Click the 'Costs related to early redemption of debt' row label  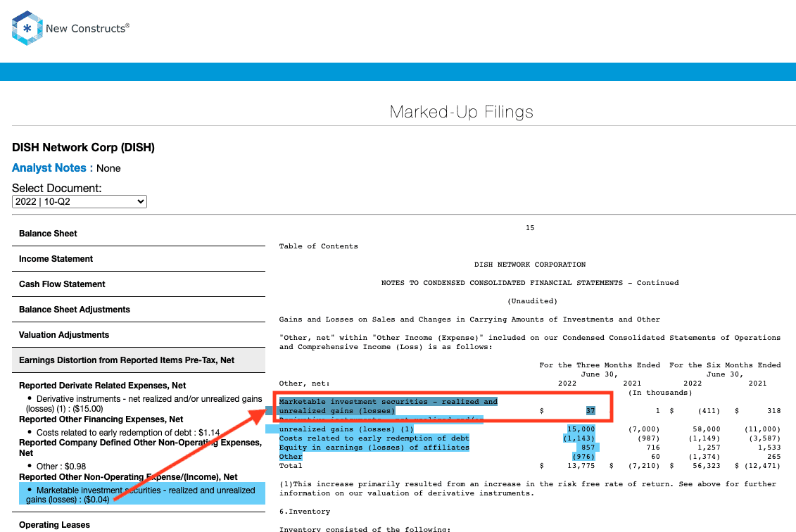pyautogui.click(x=374, y=438)
